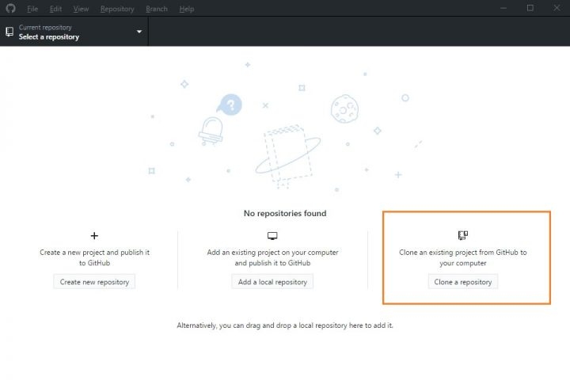Image resolution: width=570 pixels, height=392 pixels.
Task: Open the Help menu
Action: pos(187,9)
